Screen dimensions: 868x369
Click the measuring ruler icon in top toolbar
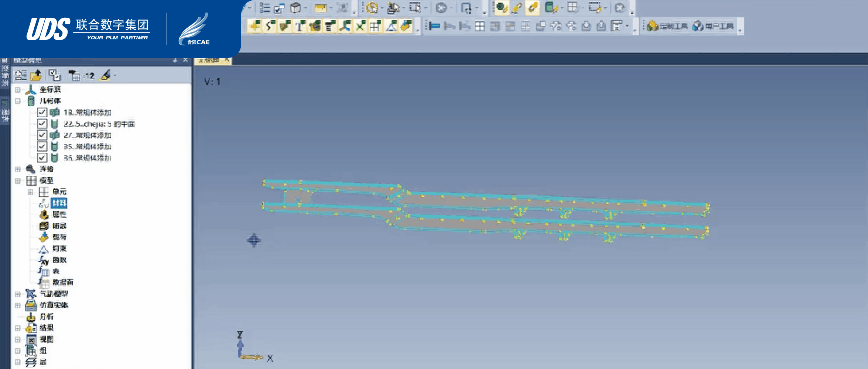[320, 8]
